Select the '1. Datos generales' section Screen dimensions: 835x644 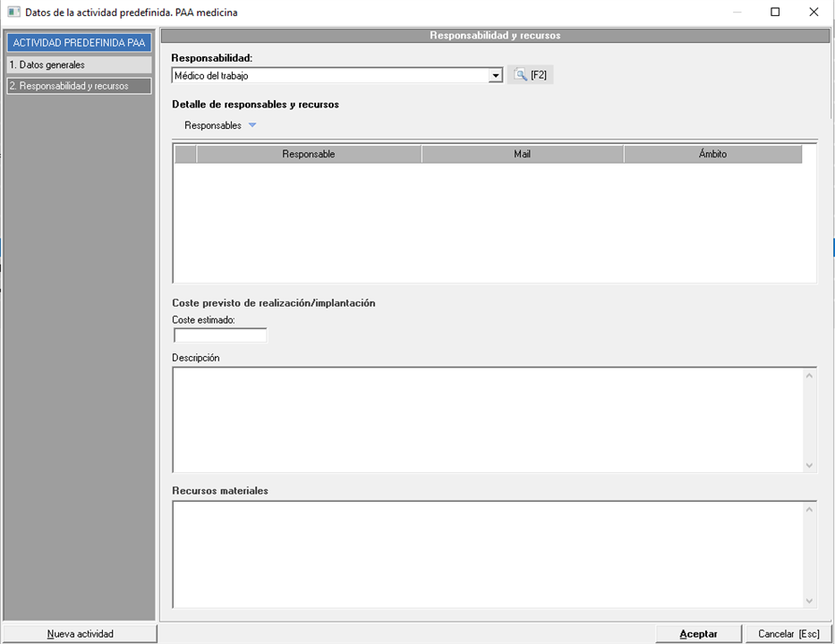click(x=78, y=65)
